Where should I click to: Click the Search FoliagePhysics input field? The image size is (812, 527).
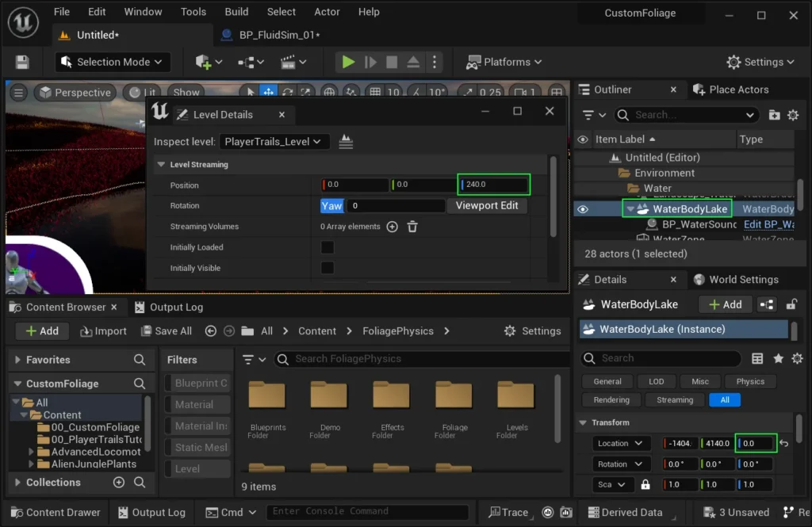(420, 359)
